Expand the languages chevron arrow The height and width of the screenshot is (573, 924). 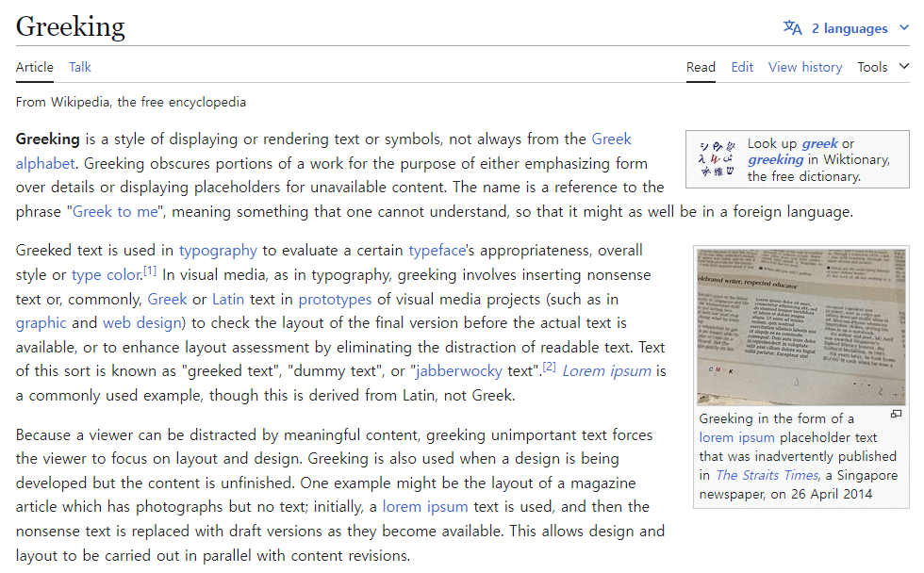point(904,27)
